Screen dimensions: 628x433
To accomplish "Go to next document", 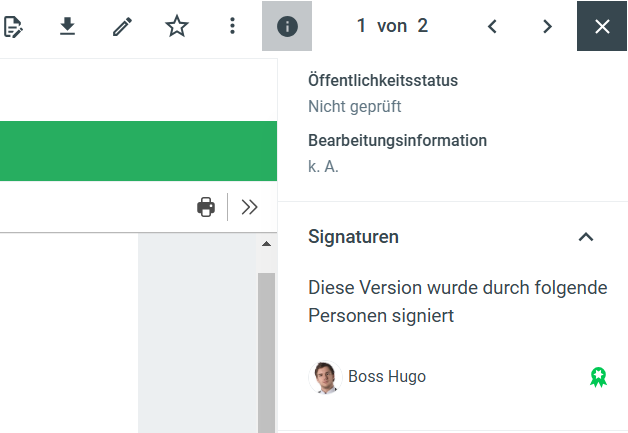I will (x=547, y=26).
